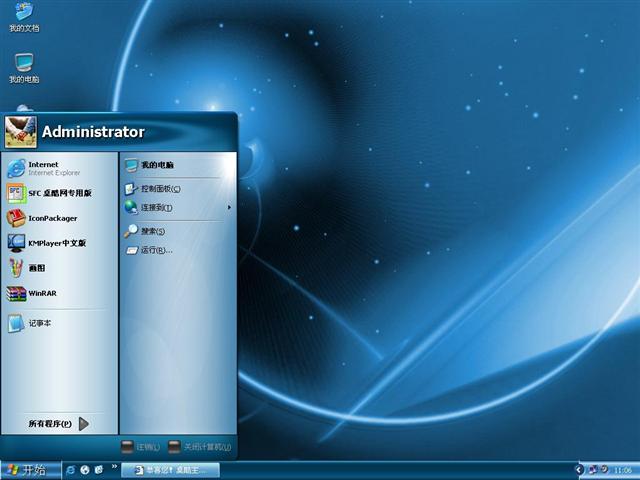
Task: Open 记事本 (Notepad)
Action: coord(38,323)
